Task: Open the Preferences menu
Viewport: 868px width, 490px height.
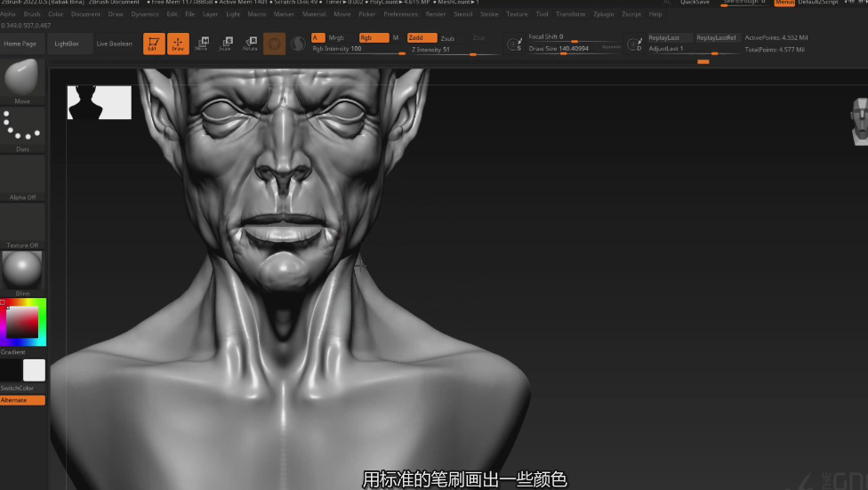Action: [400, 14]
